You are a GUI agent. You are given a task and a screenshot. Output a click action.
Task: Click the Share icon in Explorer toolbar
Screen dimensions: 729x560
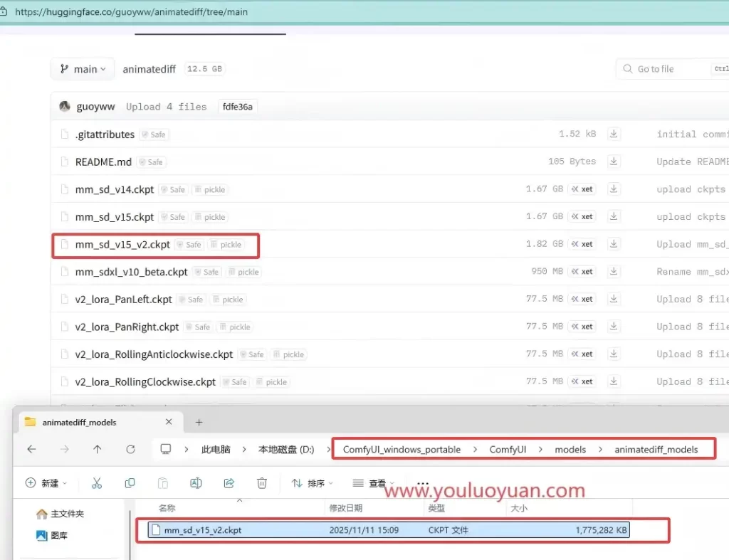click(229, 483)
